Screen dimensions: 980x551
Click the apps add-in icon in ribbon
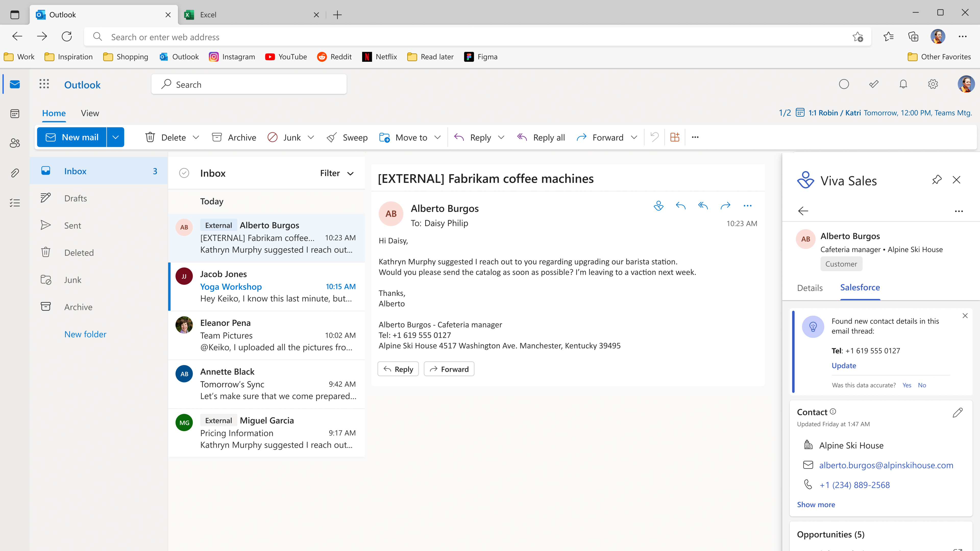click(x=675, y=137)
